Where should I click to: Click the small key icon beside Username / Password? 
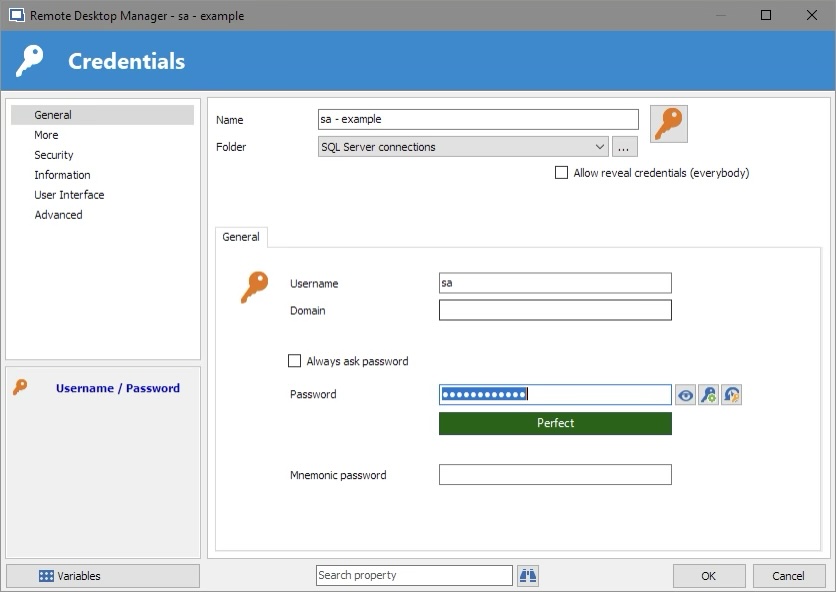20,387
